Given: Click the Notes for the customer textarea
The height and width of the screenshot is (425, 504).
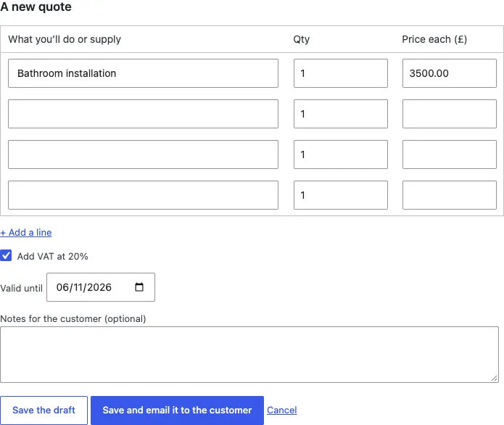Looking at the screenshot, I should click(x=249, y=355).
